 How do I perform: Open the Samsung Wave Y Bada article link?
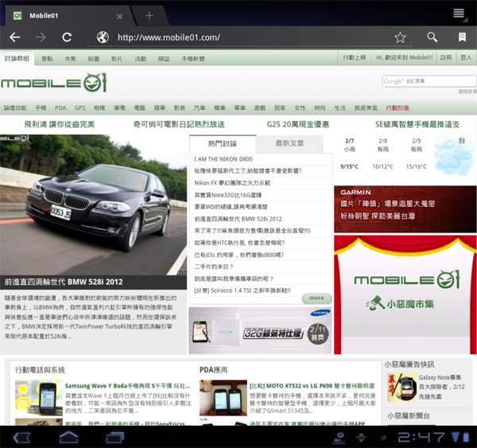click(x=127, y=386)
